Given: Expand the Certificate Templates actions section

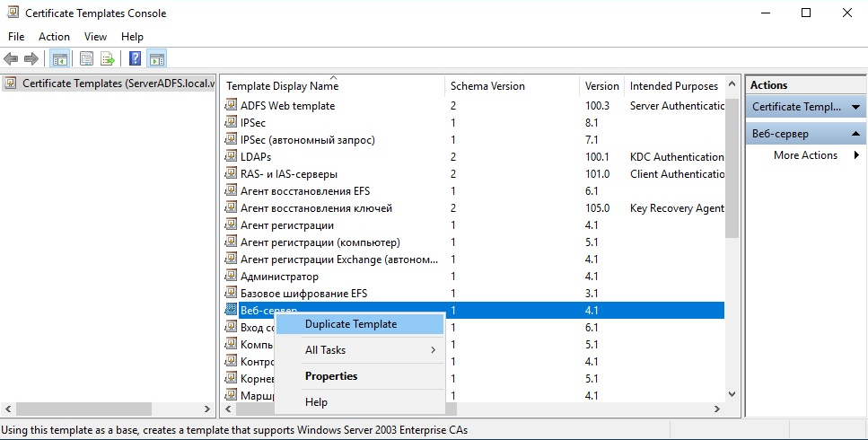Looking at the screenshot, I should pyautogui.click(x=856, y=107).
